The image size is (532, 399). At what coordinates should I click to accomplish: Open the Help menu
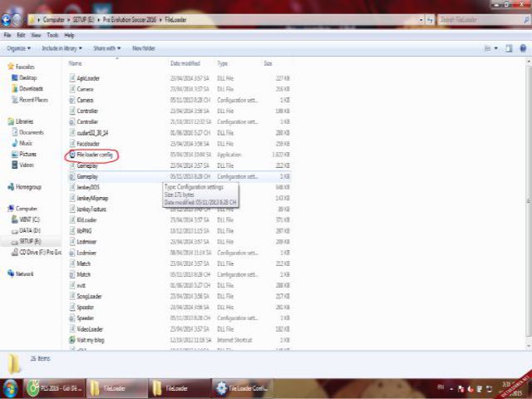tap(69, 35)
